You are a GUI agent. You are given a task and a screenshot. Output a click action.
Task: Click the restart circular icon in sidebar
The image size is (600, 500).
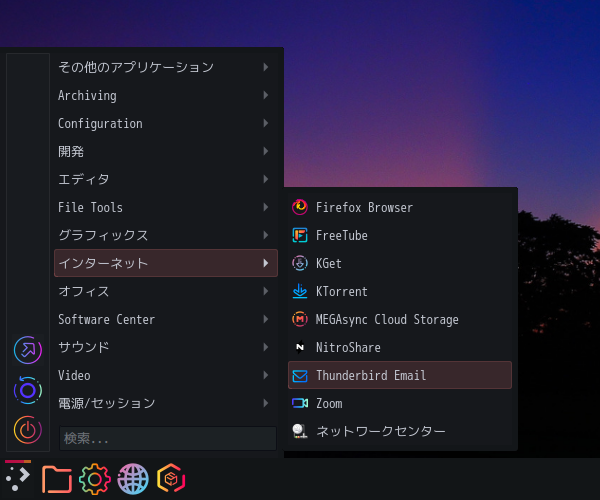(x=28, y=390)
